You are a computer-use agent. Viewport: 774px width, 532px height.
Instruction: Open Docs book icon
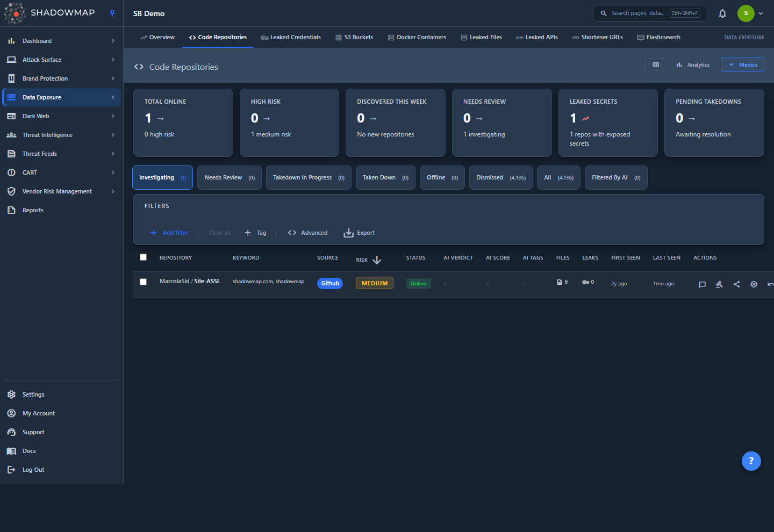[11, 451]
